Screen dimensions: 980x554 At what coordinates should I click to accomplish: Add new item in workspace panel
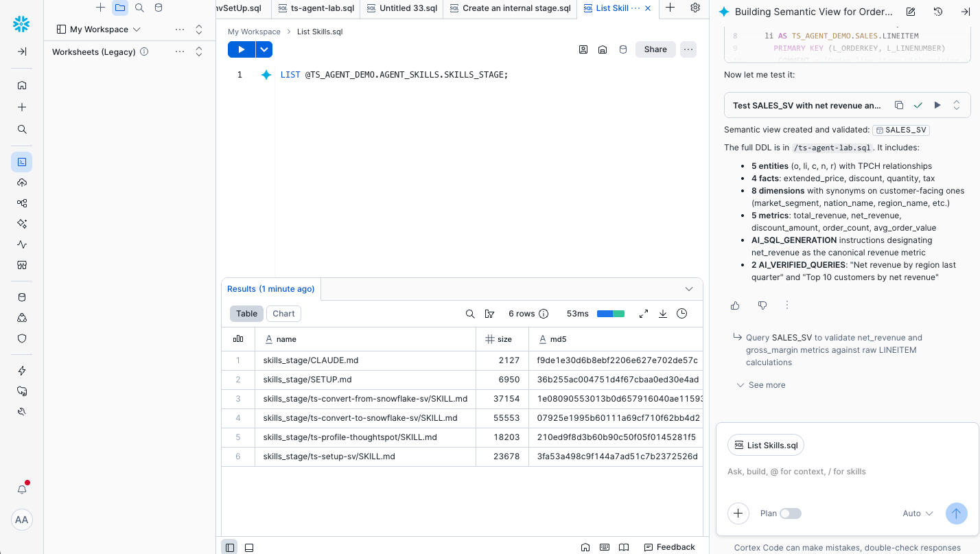(101, 8)
